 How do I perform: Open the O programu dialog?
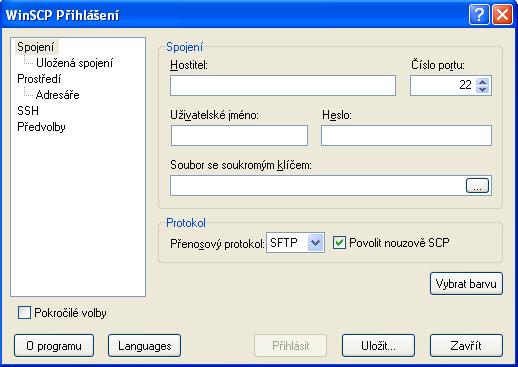pos(54,346)
